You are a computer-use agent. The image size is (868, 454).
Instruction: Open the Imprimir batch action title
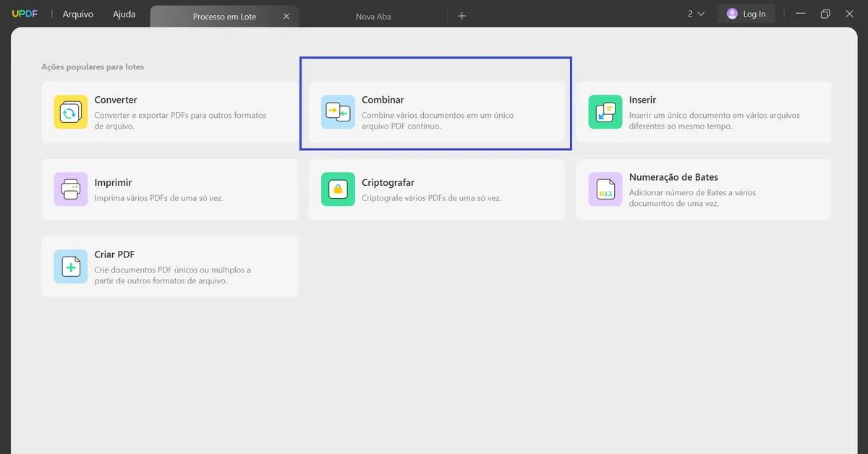[113, 183]
